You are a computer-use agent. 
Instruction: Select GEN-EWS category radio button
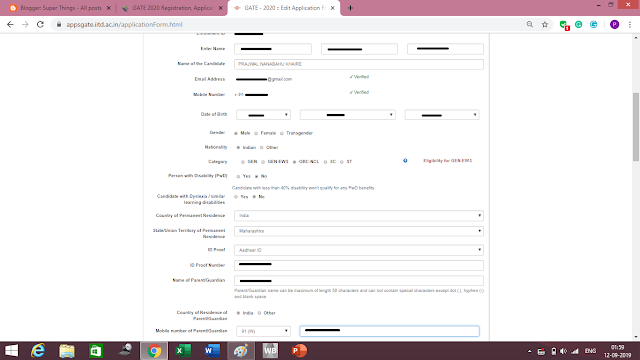coord(263,162)
